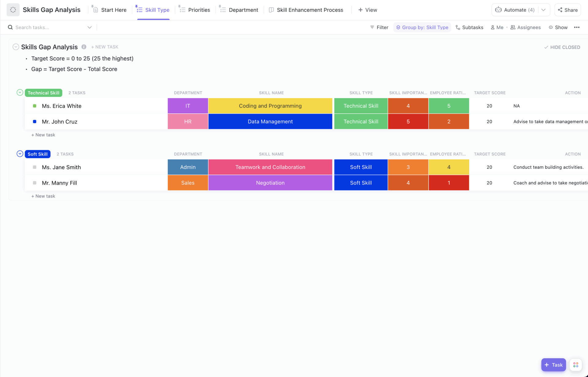The height and width of the screenshot is (377, 588).
Task: Open the Skill Enhancement Process view
Action: pos(310,9)
